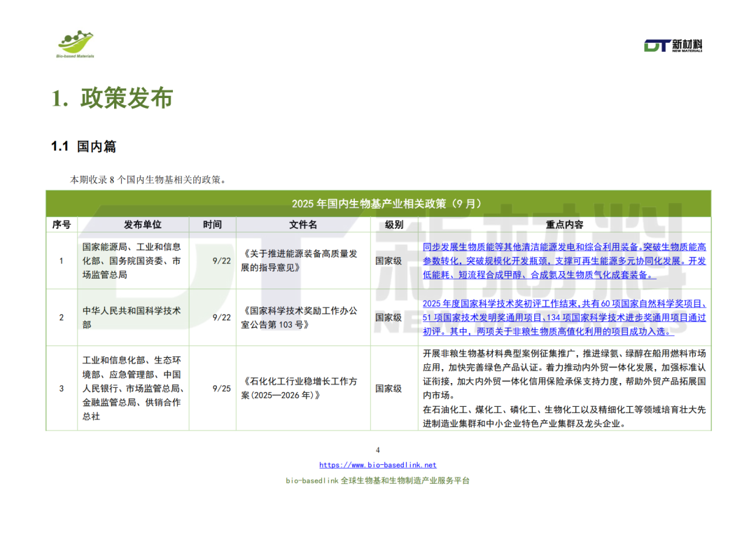Click the 时间 column header
Screen dimensions: 756x535
click(x=212, y=224)
